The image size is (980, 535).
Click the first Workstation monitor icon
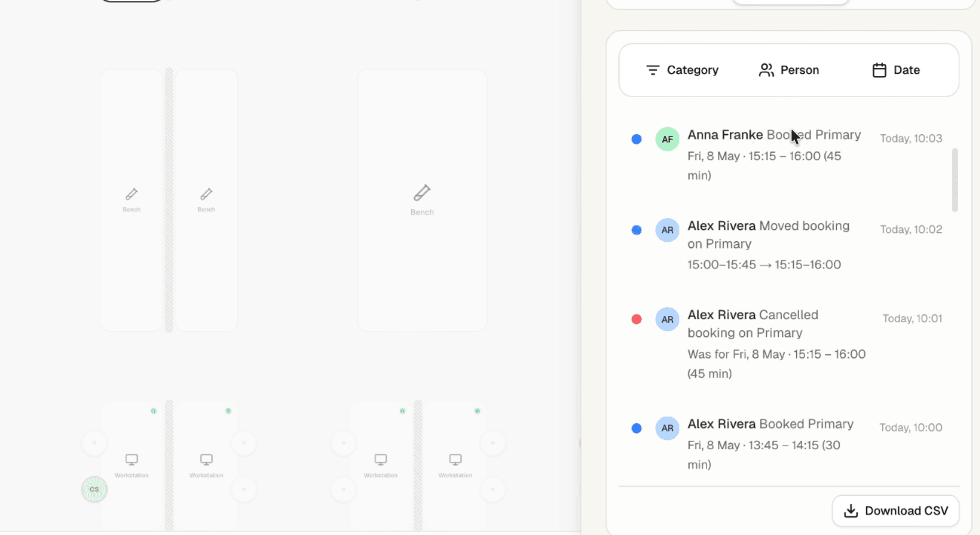(131, 460)
